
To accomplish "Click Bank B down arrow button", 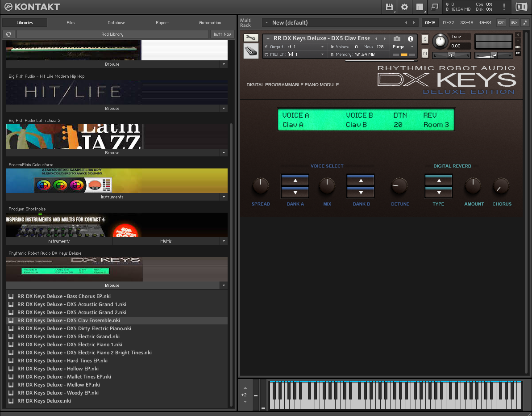I will pyautogui.click(x=361, y=192).
